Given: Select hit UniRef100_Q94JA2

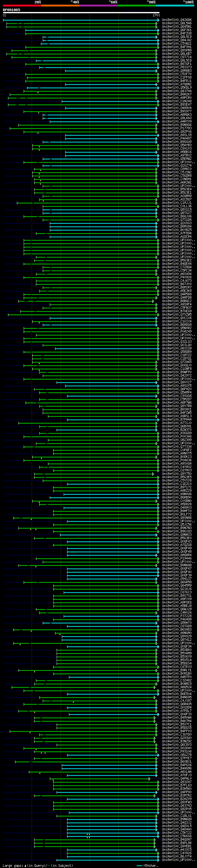Looking at the screenshot, I should pos(177,40).
